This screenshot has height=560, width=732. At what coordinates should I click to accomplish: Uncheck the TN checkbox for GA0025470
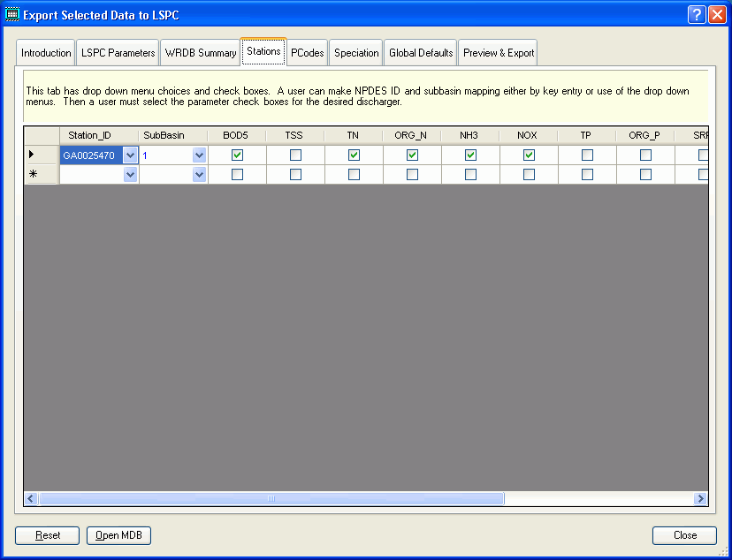click(352, 154)
